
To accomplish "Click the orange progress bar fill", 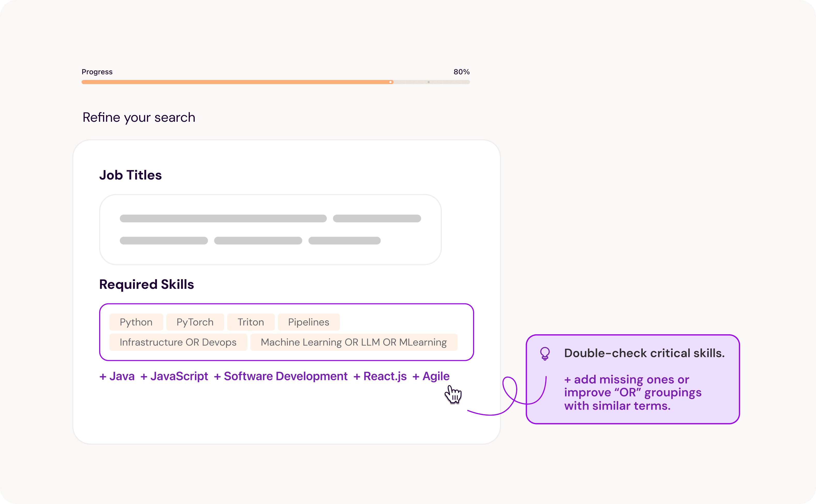I will point(233,82).
